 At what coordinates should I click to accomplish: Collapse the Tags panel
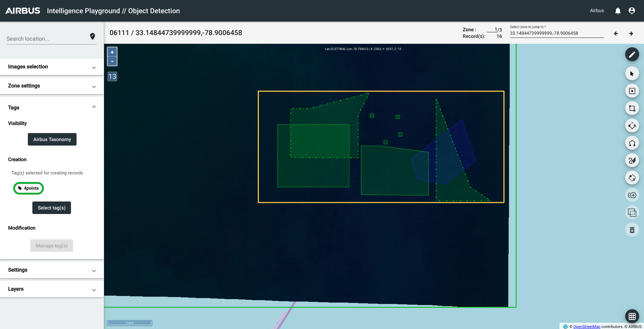tap(52, 107)
